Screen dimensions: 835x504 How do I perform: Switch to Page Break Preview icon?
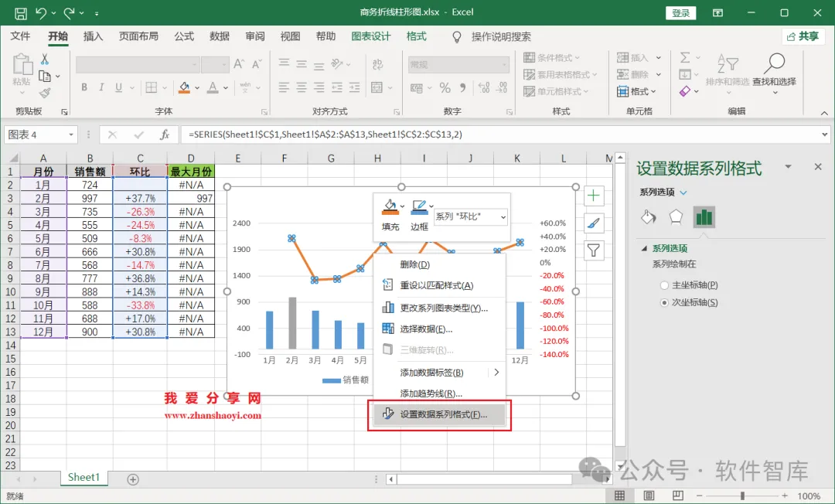pyautogui.click(x=677, y=496)
